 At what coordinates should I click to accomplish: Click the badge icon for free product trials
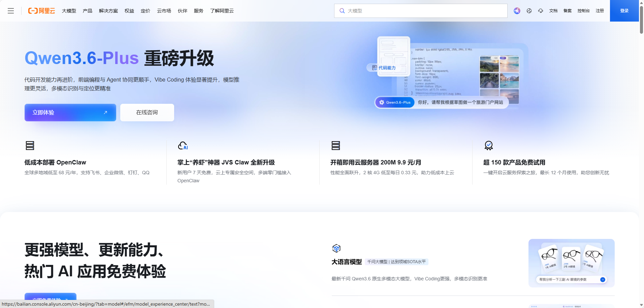click(x=488, y=146)
